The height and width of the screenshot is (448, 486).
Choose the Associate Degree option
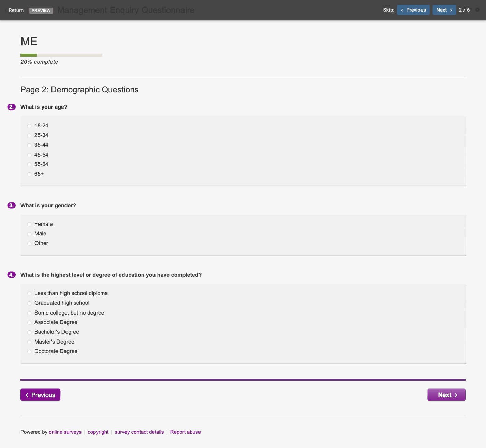pos(29,322)
